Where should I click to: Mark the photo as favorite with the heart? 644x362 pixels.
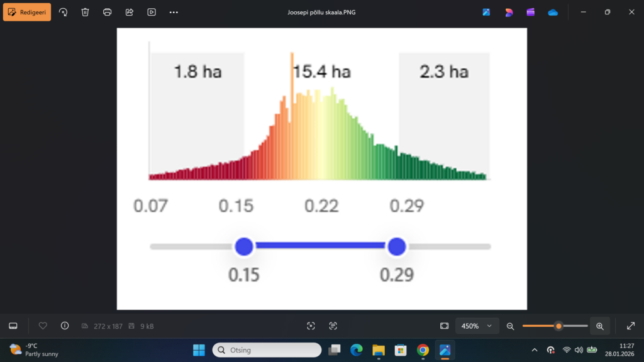point(43,326)
